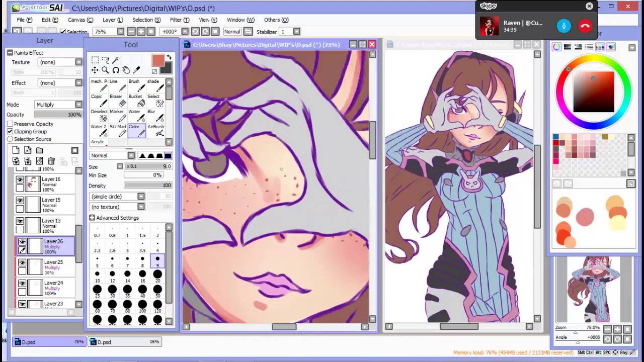
Task: Toggle the Selection checkbox in toolbar
Action: pyautogui.click(x=63, y=32)
